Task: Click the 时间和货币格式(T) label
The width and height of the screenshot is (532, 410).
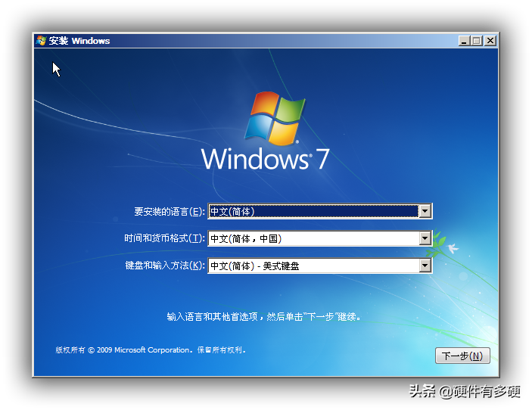Action: click(164, 238)
